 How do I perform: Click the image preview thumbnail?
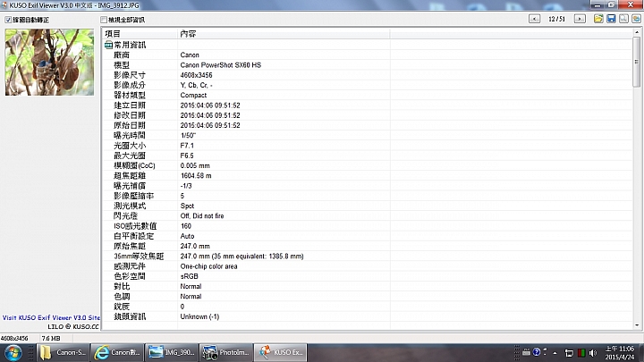pos(49,62)
